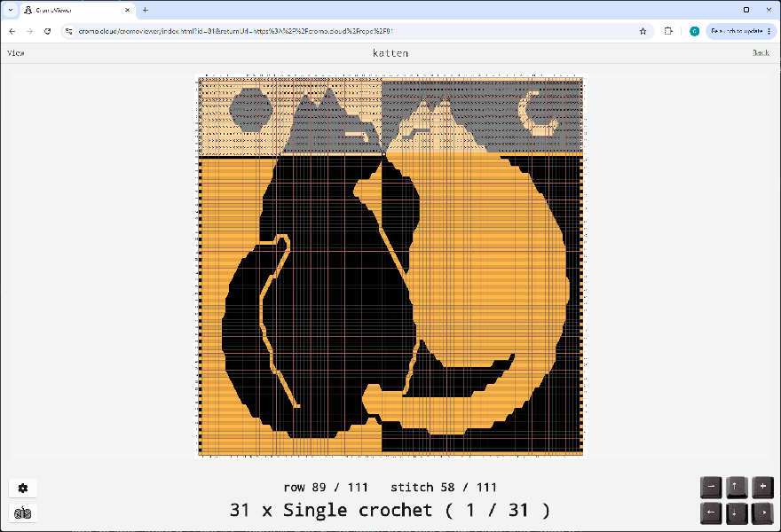Bookmark this page with the star icon
The image size is (781, 532).
click(x=643, y=31)
